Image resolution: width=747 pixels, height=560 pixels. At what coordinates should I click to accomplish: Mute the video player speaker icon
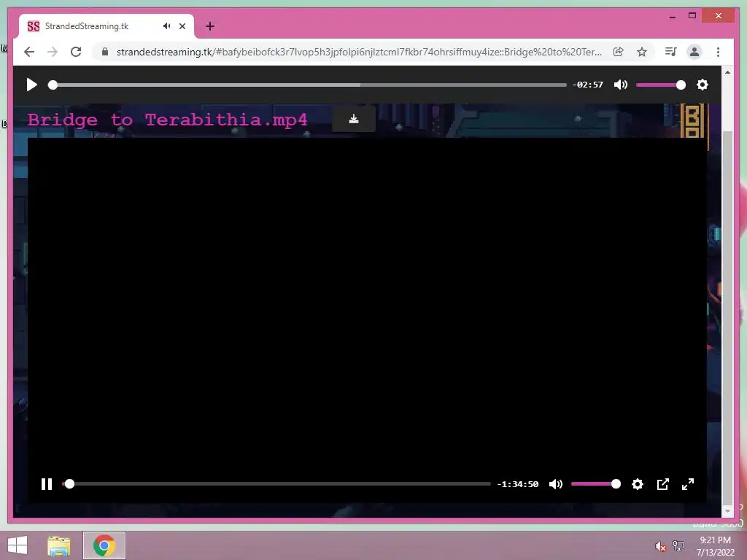click(x=555, y=484)
